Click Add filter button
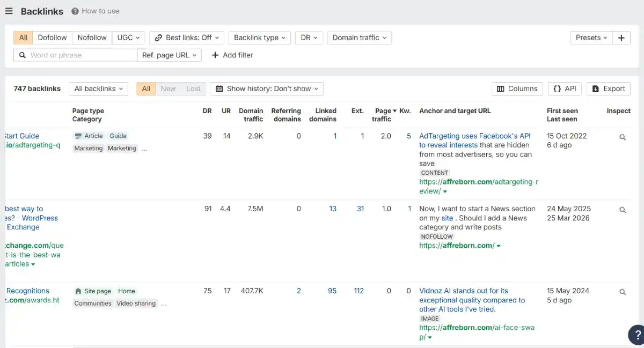The image size is (644, 348). tap(232, 55)
